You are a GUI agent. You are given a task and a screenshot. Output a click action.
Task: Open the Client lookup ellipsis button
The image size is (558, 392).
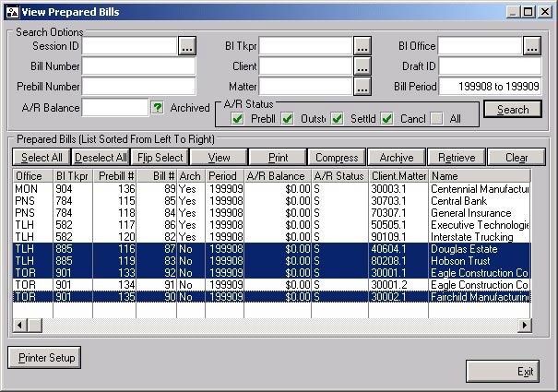[362, 66]
